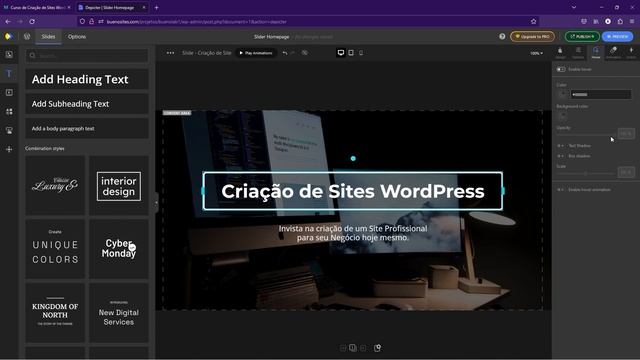
Task: Switch to desktop device view
Action: tap(341, 53)
